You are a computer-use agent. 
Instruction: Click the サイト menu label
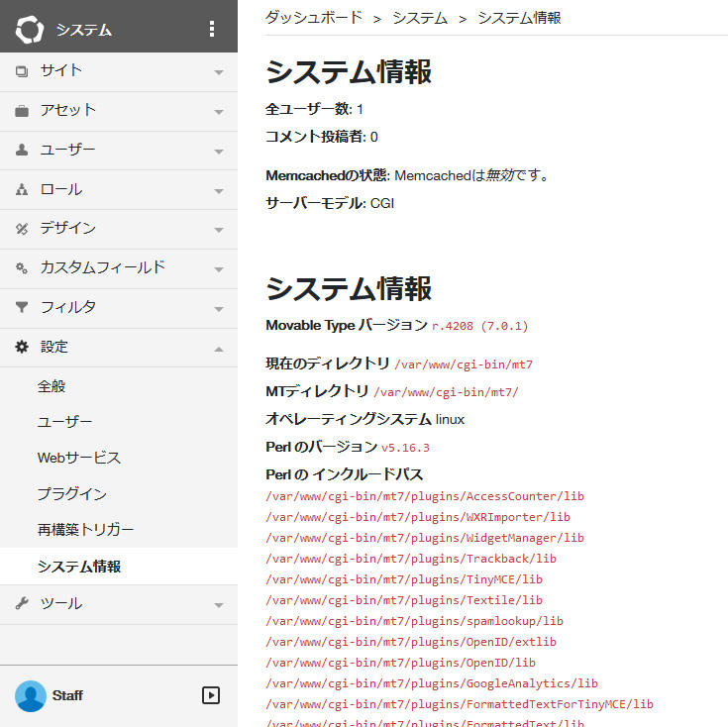click(60, 70)
